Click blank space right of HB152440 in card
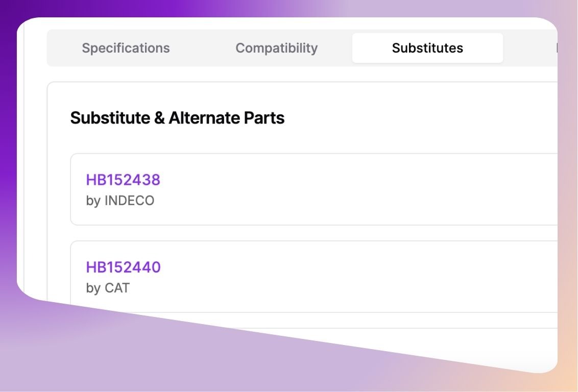578x392 pixels. pyautogui.click(x=357, y=267)
